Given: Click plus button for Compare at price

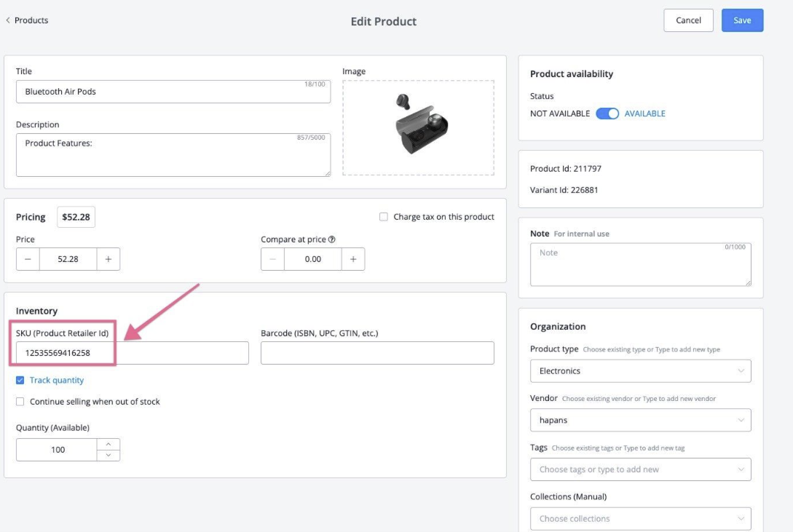Looking at the screenshot, I should pos(353,259).
